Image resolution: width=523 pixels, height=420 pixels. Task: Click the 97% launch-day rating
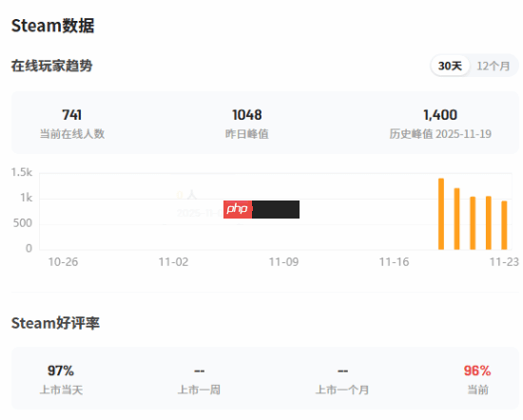61,371
